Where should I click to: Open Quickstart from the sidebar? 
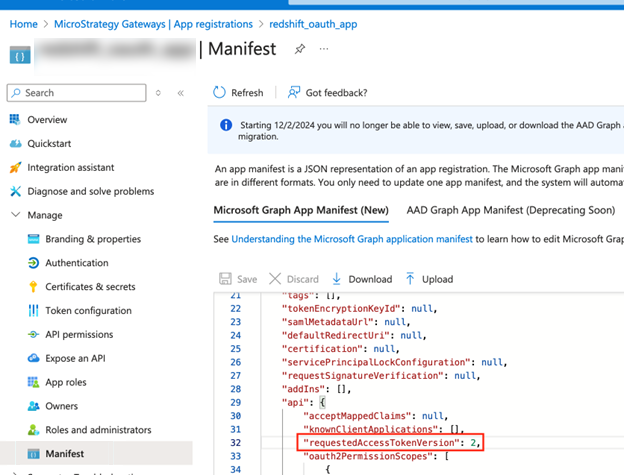click(49, 143)
